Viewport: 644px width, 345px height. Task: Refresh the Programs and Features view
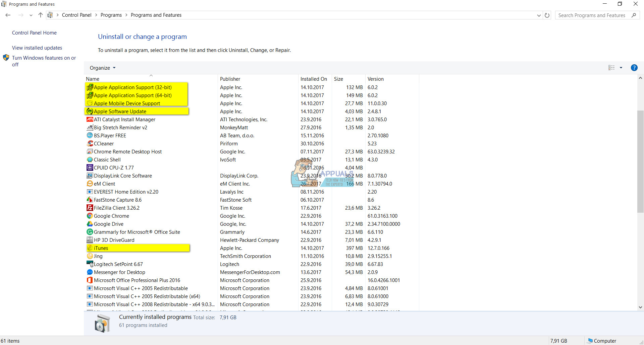(x=547, y=15)
